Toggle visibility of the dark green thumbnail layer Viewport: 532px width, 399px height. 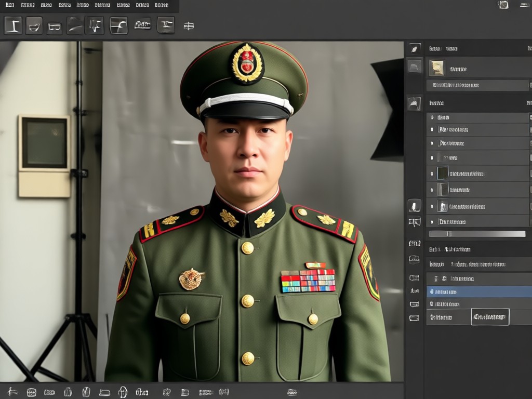[432, 174]
